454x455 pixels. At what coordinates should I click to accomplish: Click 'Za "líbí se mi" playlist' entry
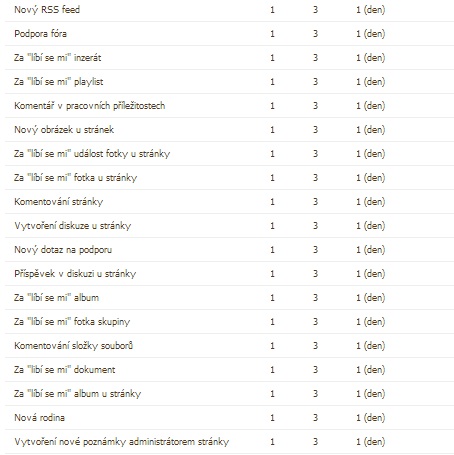pyautogui.click(x=229, y=82)
